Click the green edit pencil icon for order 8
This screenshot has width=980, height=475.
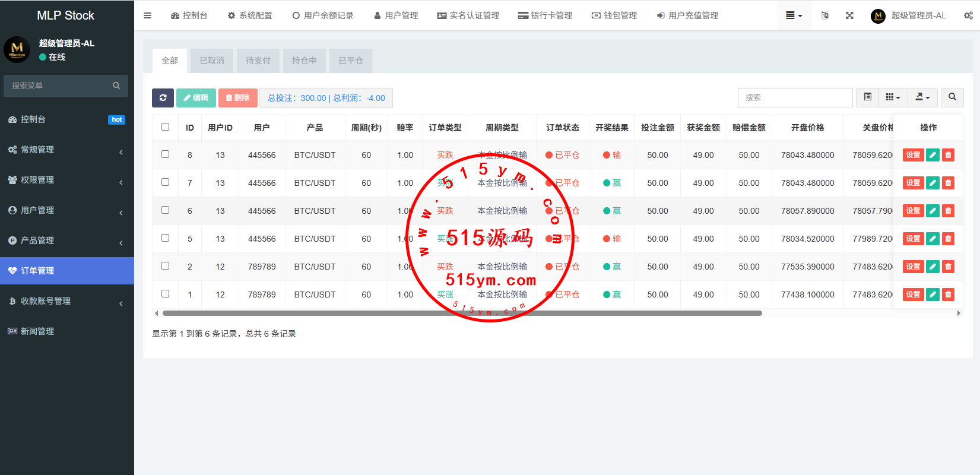click(933, 155)
